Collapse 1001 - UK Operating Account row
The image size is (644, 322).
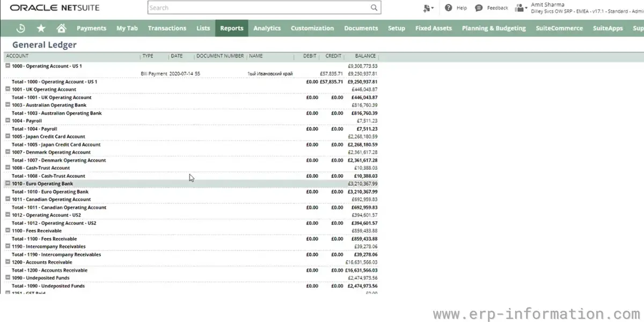(x=8, y=89)
